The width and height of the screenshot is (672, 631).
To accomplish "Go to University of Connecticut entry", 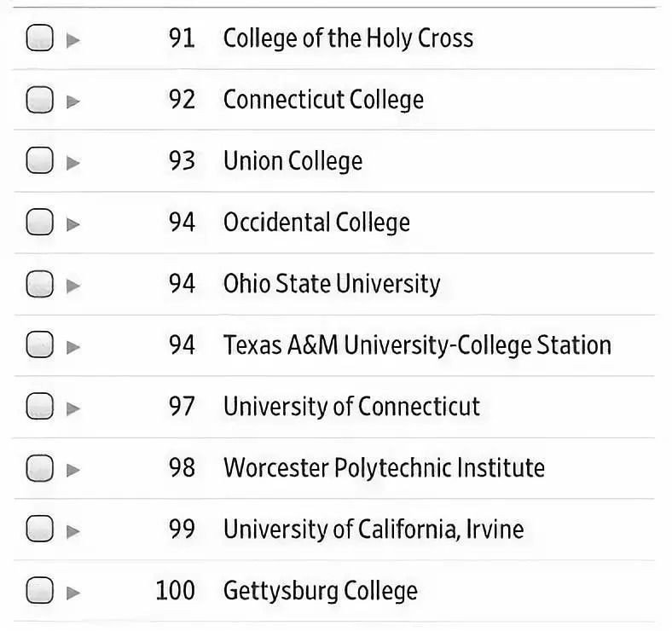I will pos(351,407).
